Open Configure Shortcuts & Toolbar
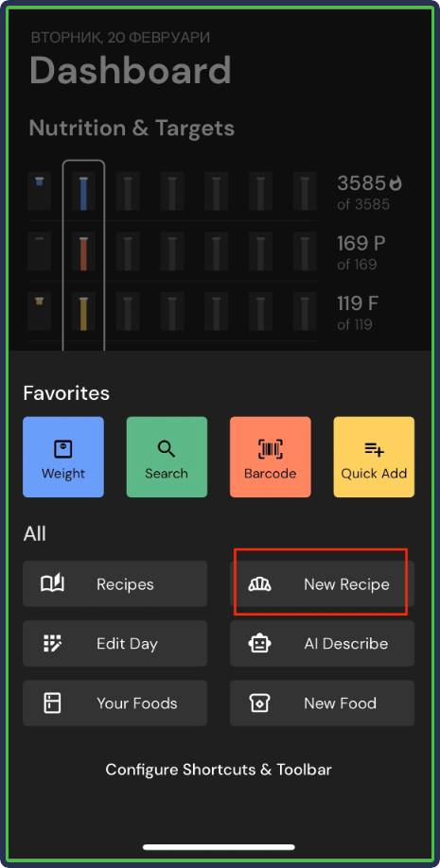Viewport: 440px width, 868px height. [x=219, y=770]
